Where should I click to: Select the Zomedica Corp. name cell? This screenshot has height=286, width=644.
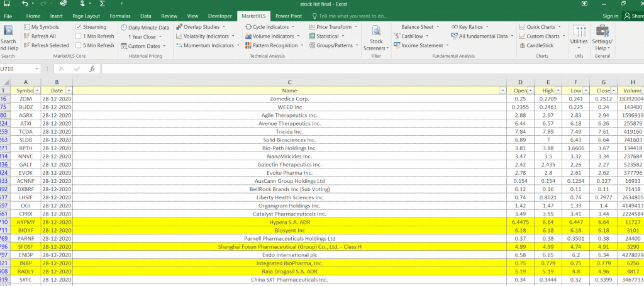point(289,99)
